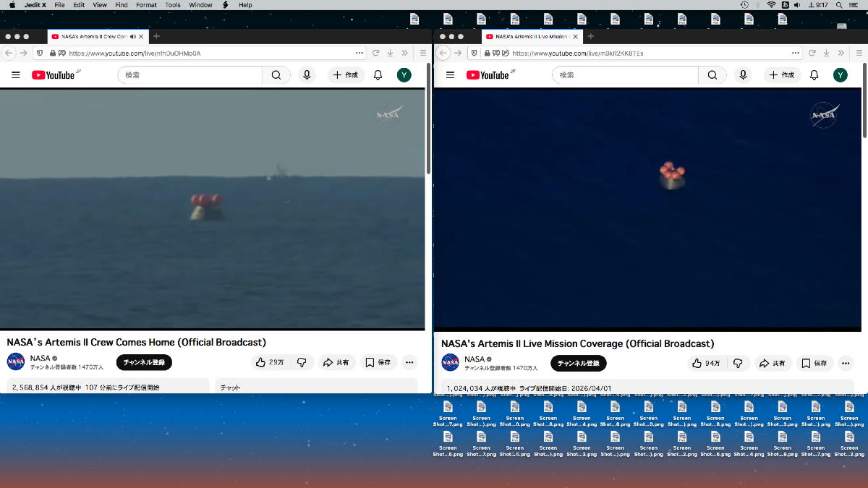Expand toolbar overflow chevrons in left window
The width and height of the screenshot is (868, 488).
(x=404, y=53)
